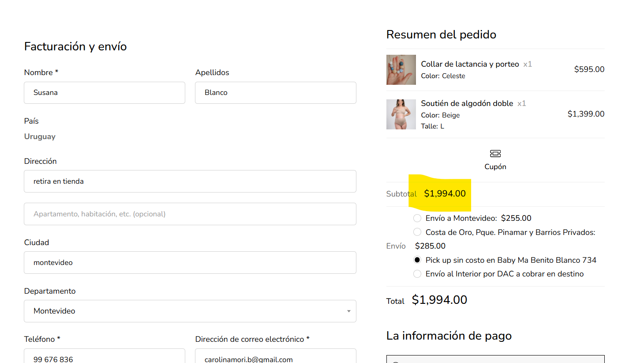Focus the email address input field
644x363 pixels.
tap(275, 357)
